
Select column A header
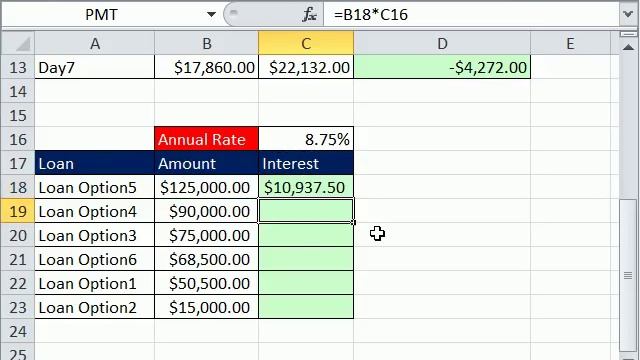(x=95, y=43)
